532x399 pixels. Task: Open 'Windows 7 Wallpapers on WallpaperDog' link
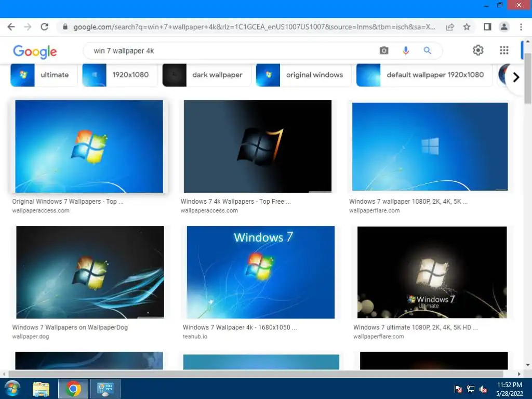[x=70, y=327]
